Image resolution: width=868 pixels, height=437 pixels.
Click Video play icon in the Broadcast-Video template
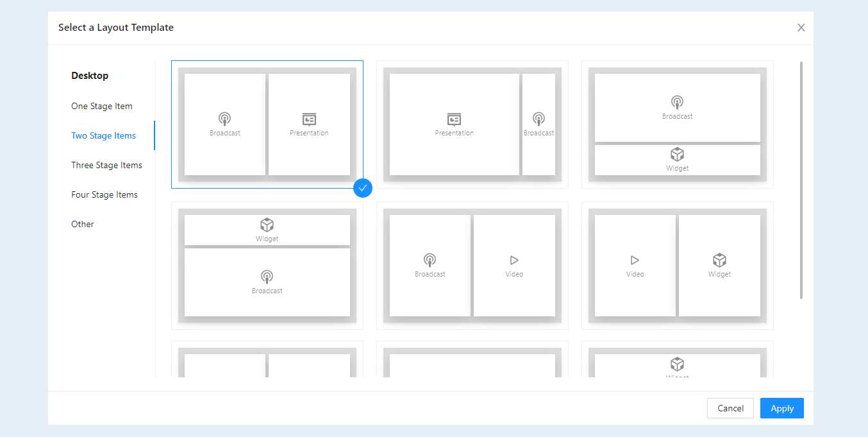pos(514,260)
